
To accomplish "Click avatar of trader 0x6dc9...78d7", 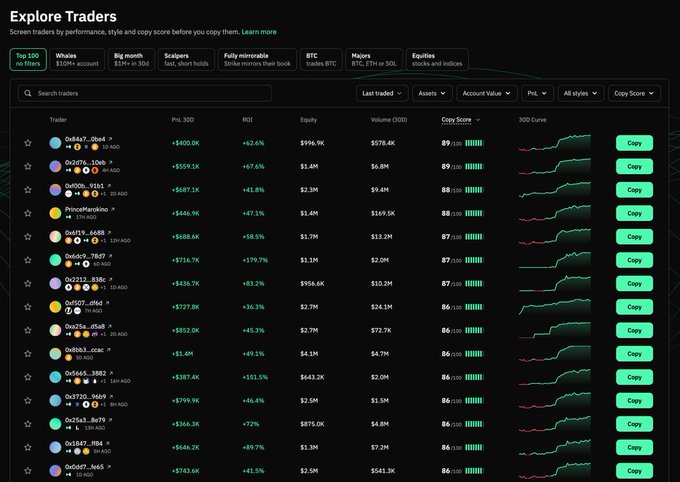I will point(55,260).
